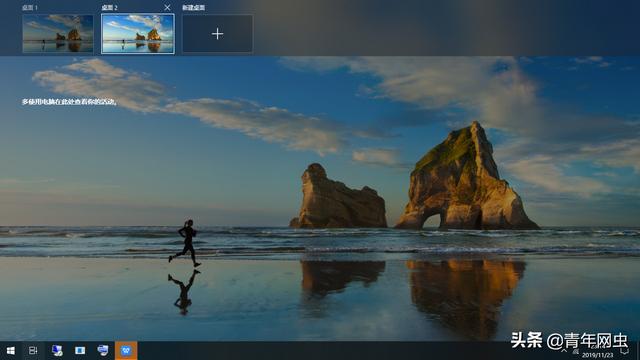Open the blue window taskbar icon
Image resolution: width=640 pixels, height=360 pixels.
click(x=80, y=351)
